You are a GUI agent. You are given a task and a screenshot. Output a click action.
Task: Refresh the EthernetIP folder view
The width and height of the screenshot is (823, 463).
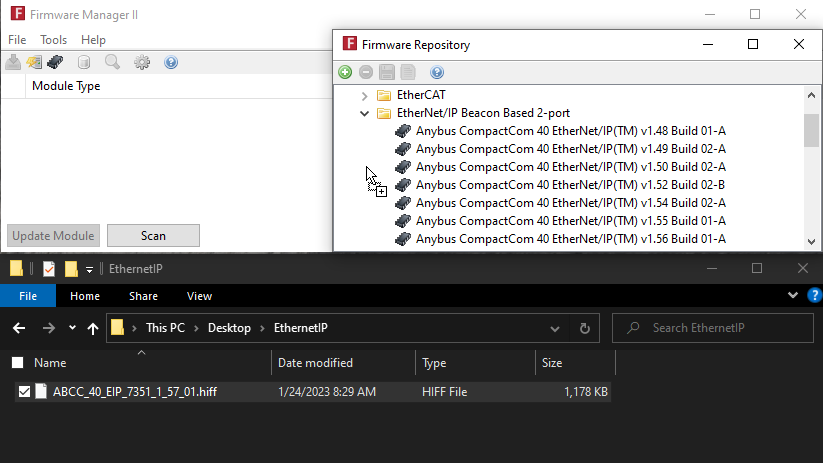point(585,328)
